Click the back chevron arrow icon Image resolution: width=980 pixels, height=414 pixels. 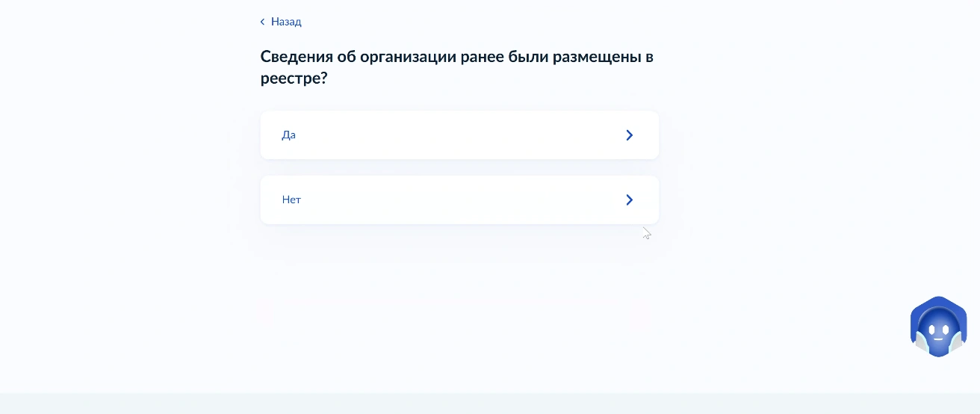point(262,22)
